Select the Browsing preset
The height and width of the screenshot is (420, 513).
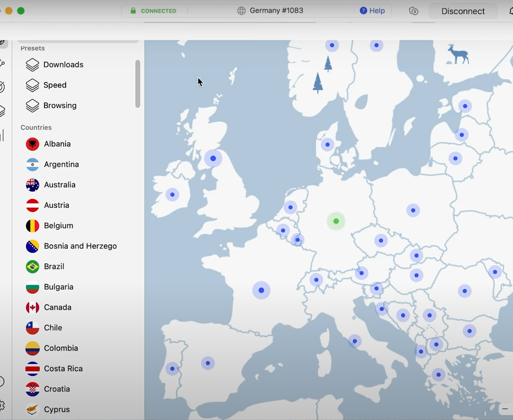(52, 106)
